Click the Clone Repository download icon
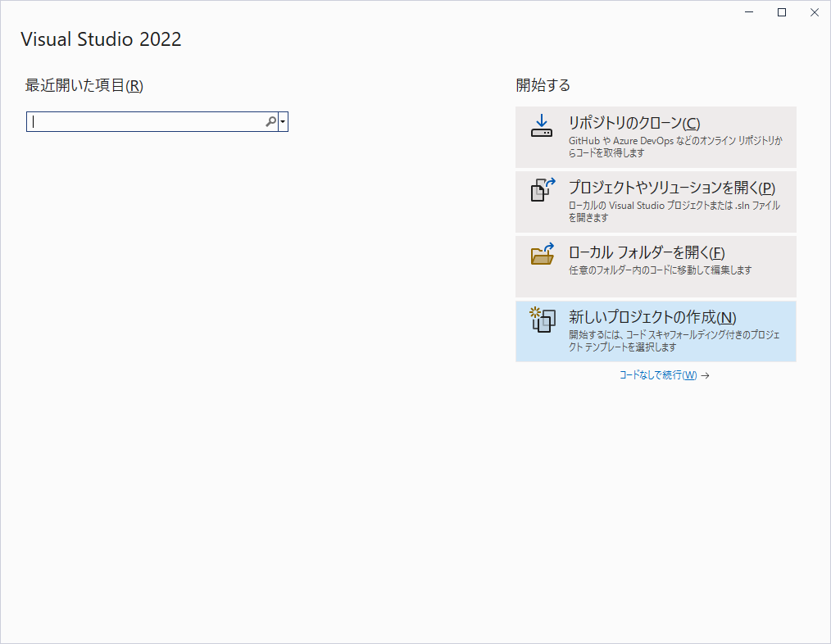This screenshot has width=831, height=644. (x=542, y=125)
